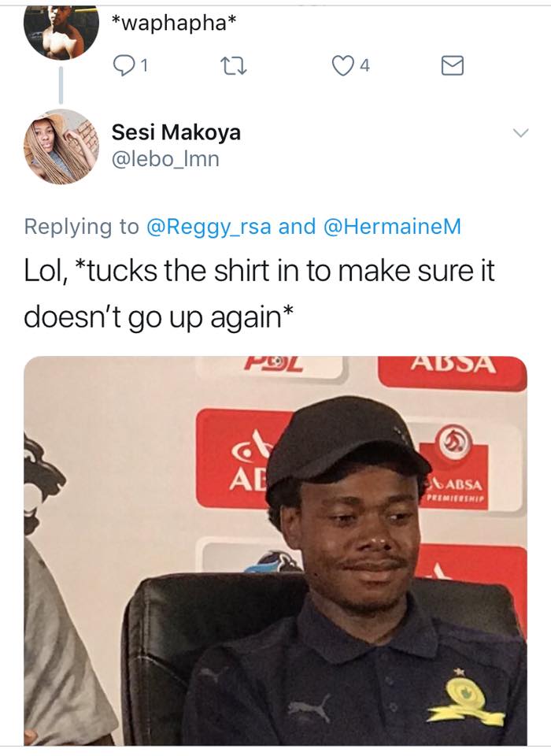Expand tweet options chevron beside Sesi Makoya
Screen dimensions: 551x756
tap(520, 132)
